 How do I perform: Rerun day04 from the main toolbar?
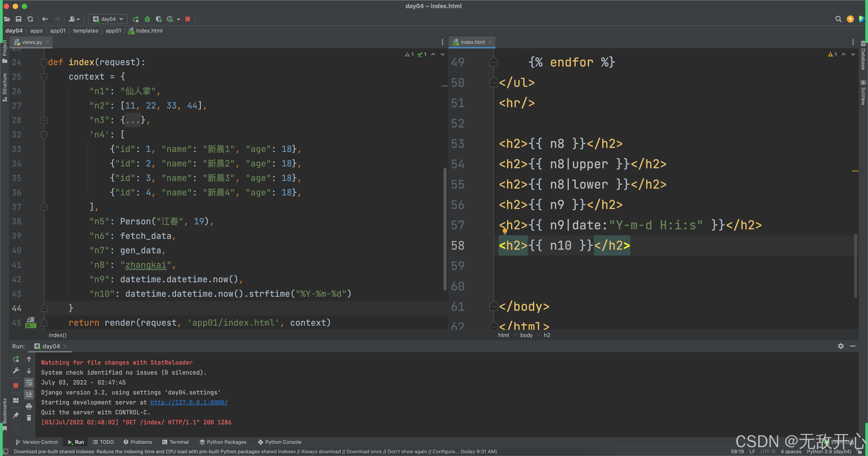pyautogui.click(x=136, y=19)
